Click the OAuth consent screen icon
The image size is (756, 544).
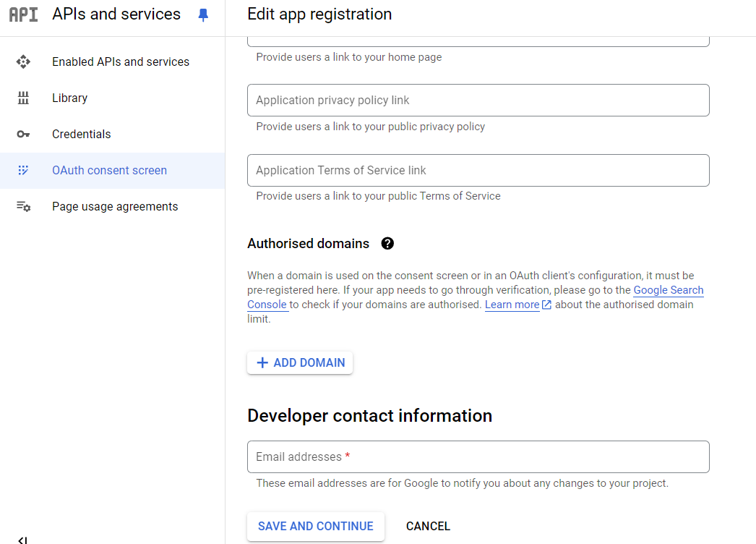pos(23,171)
